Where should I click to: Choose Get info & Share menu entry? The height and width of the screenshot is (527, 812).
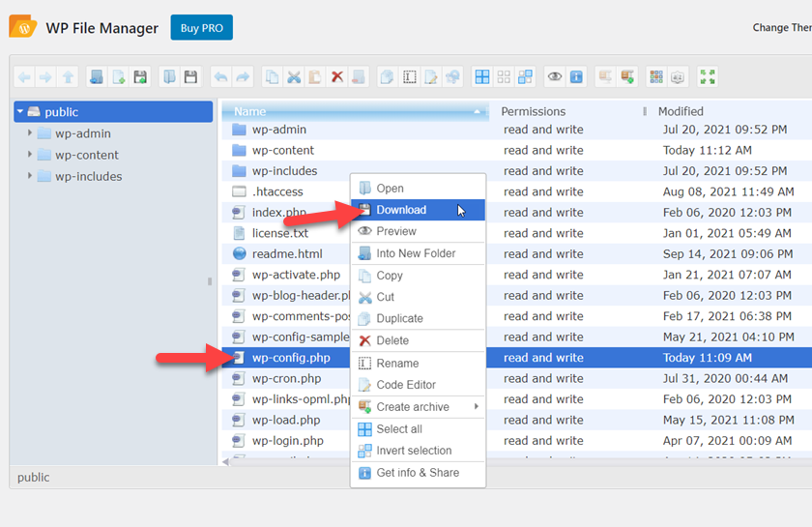click(418, 473)
